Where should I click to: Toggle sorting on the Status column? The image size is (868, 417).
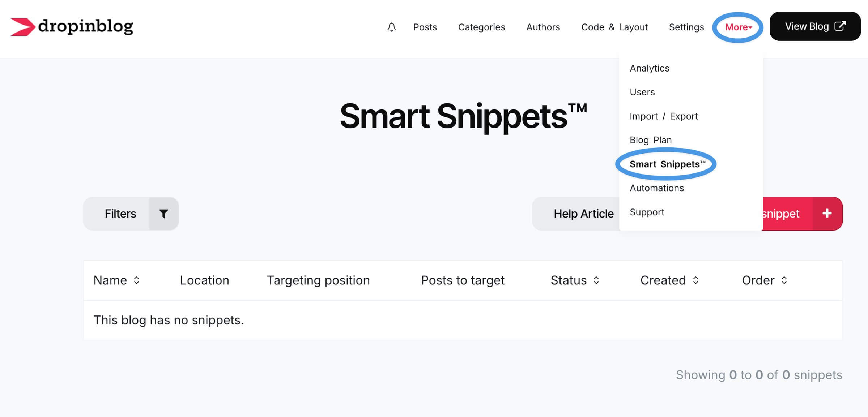pos(596,280)
